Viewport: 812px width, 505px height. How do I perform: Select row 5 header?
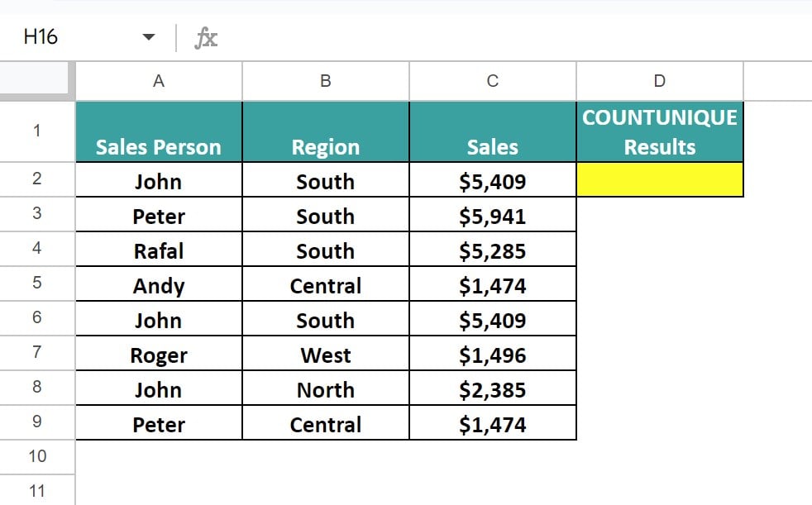coord(37,283)
